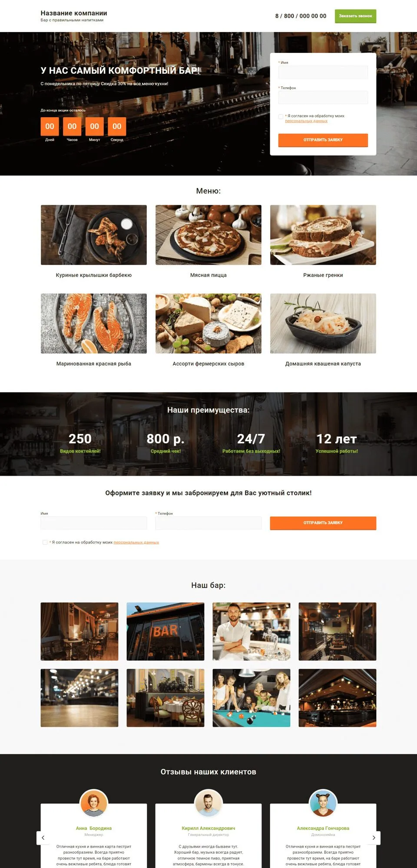
Task: Click ОТПРАВИТЬ ЗАЯВКУ in the booking section
Action: (323, 523)
